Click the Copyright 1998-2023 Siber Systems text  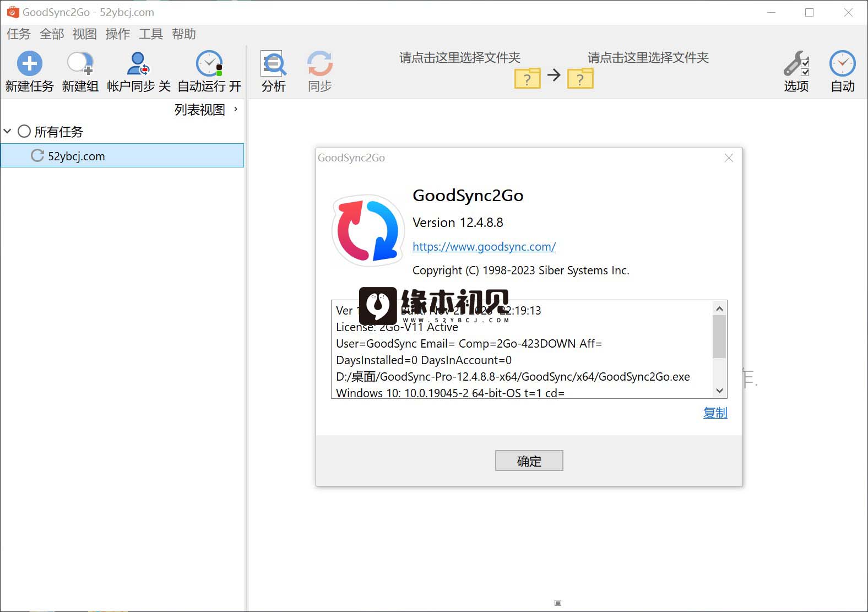521,270
